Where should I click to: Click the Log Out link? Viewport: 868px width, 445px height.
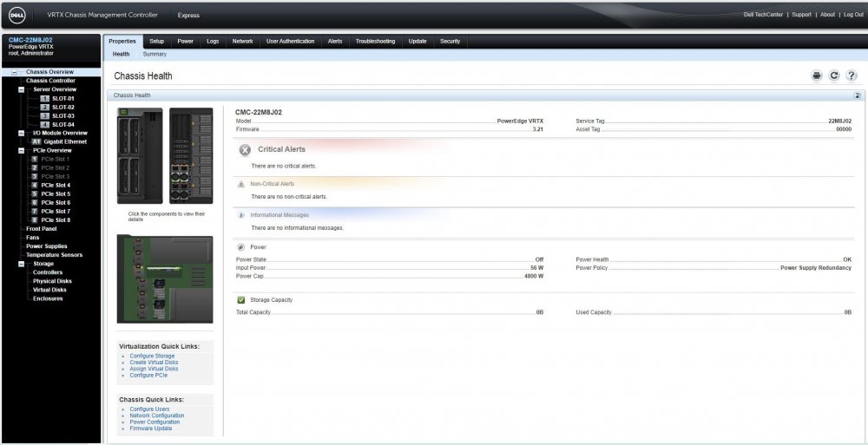[x=853, y=15]
